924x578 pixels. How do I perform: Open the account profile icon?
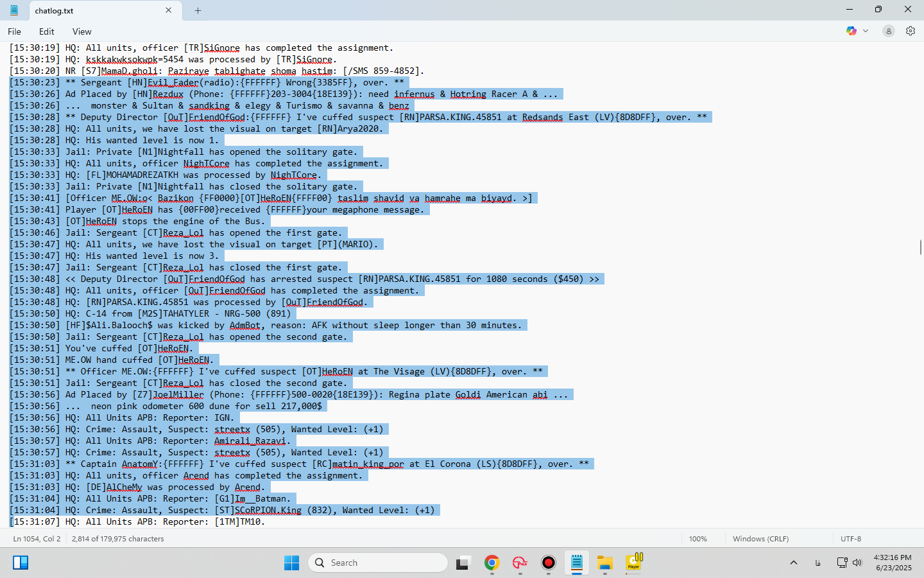pyautogui.click(x=889, y=31)
